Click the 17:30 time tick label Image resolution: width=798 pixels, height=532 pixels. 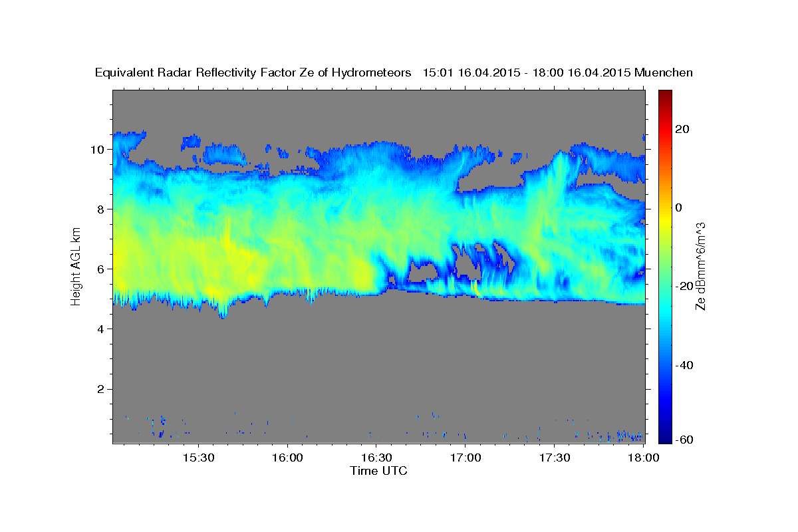click(x=554, y=458)
